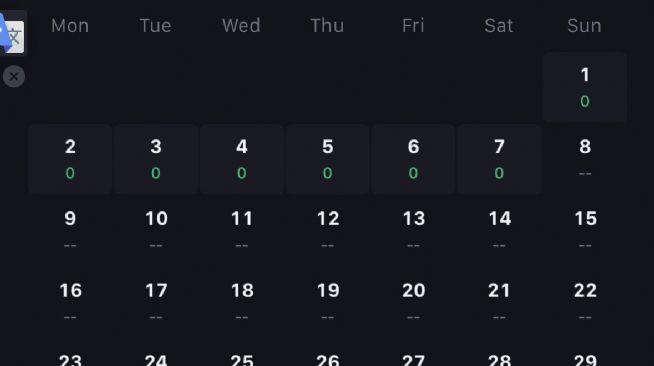Click day 22 on Sunday
This screenshot has height=366, width=654.
click(585, 303)
